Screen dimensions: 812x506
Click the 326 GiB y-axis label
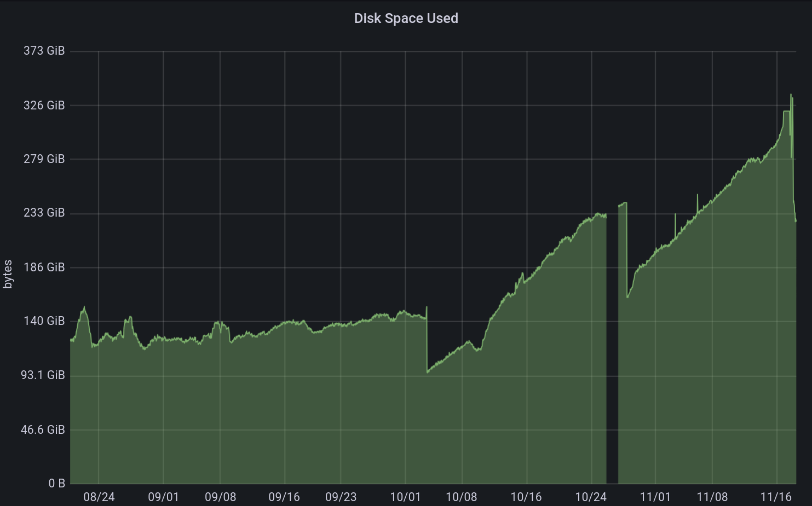[x=44, y=105]
